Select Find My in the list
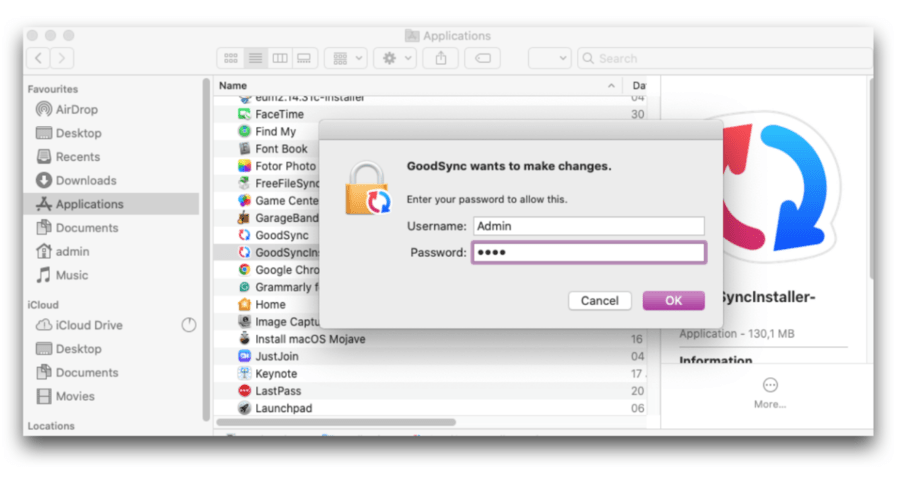Viewport: 900px width, 478px height. click(267, 131)
